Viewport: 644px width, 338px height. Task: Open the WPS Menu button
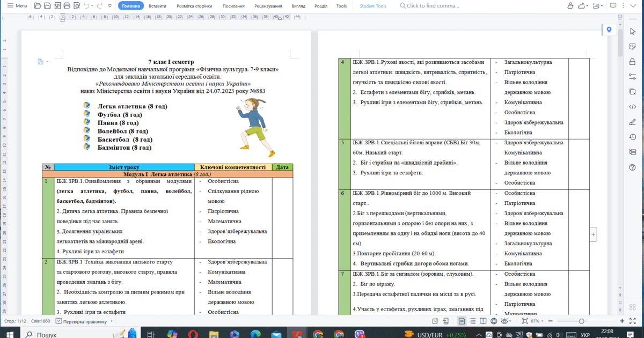(16, 6)
